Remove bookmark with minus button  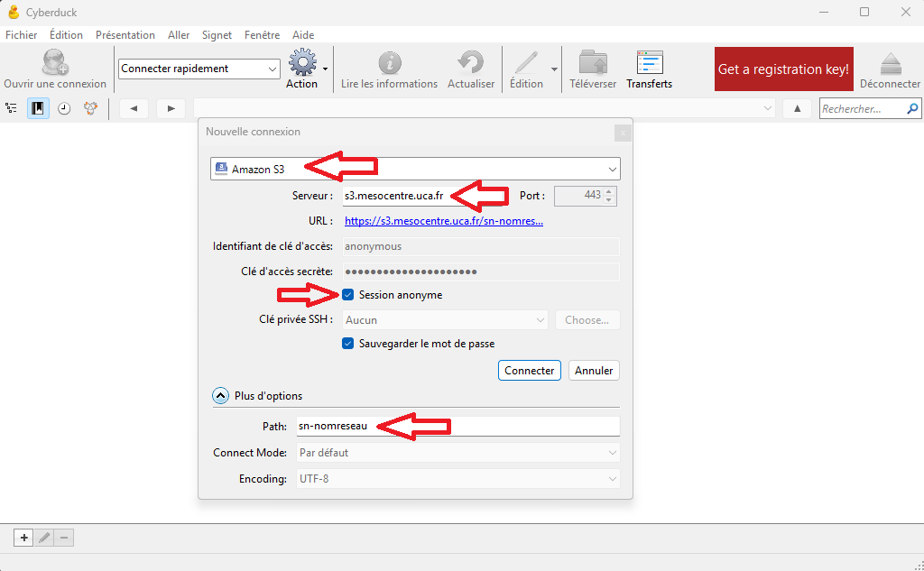coord(64,538)
